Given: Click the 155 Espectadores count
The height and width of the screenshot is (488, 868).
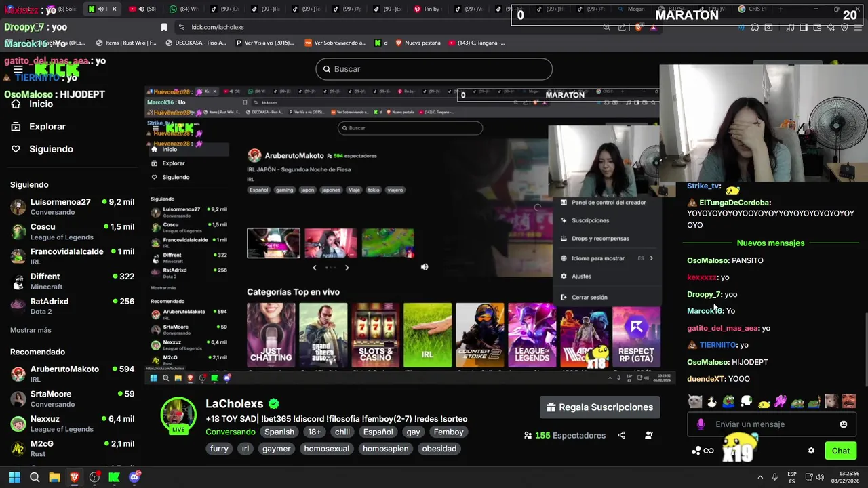Looking at the screenshot, I should coord(564,435).
